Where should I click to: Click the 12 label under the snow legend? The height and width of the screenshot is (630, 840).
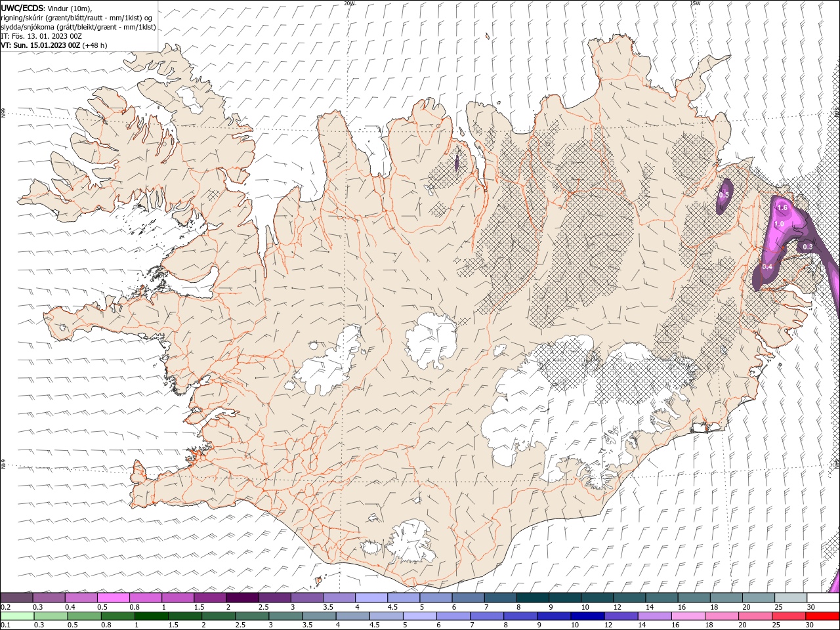coord(617,607)
